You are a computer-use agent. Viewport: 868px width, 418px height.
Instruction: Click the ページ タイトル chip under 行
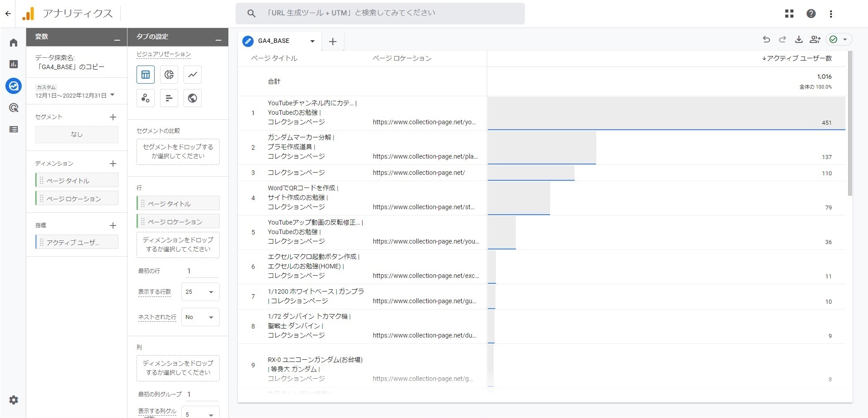coord(178,203)
